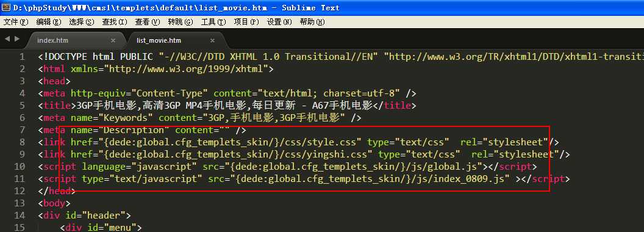This screenshot has width=644, height=232.
Task: Click id="header" on line 14
Action: point(95,215)
